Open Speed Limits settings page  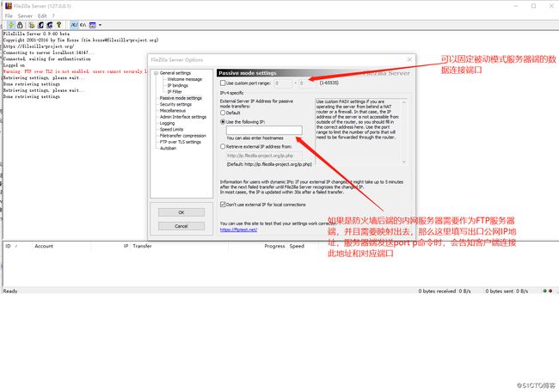171,129
